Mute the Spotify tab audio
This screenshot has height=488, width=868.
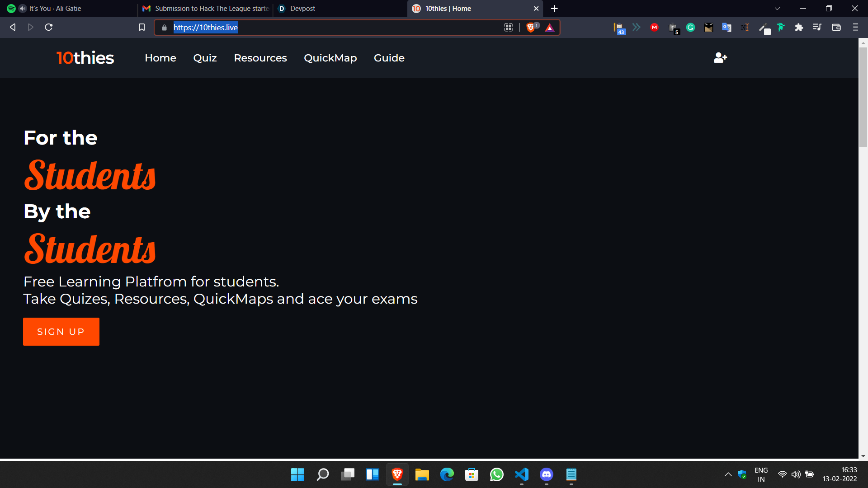[23, 9]
